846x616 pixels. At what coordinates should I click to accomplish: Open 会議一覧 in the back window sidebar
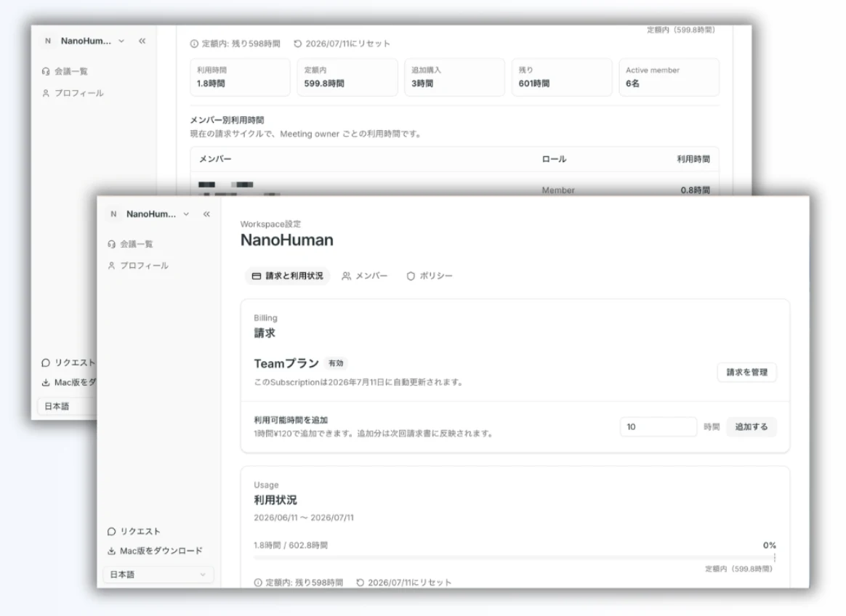[x=65, y=71]
